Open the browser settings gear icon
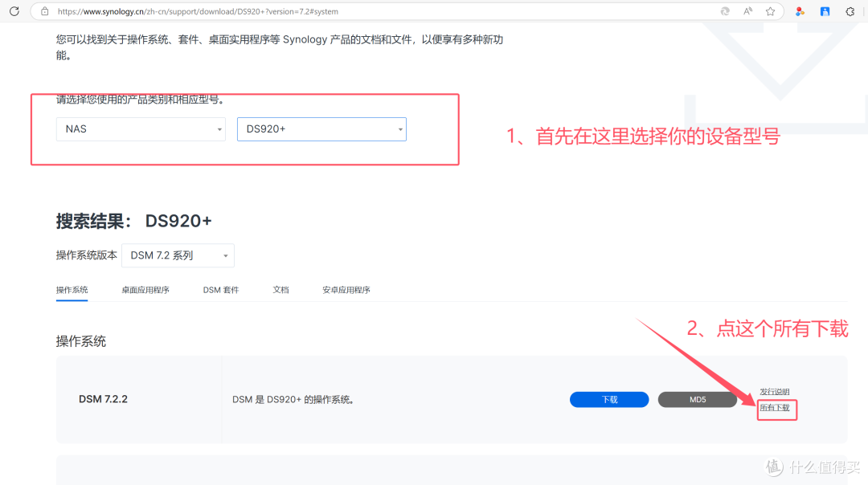This screenshot has height=485, width=868. click(850, 11)
